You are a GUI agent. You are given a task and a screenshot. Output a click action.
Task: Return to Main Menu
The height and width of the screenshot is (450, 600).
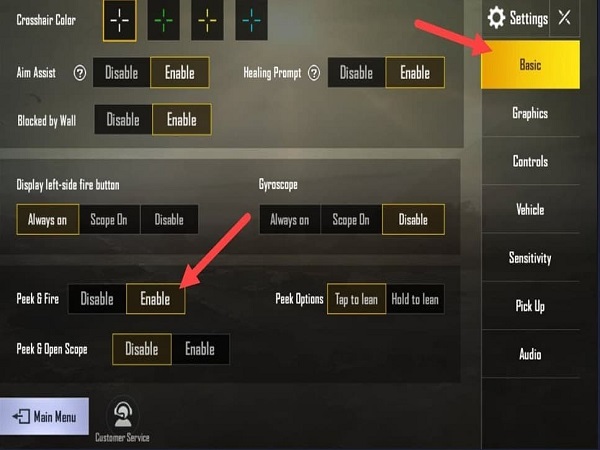tap(44, 416)
